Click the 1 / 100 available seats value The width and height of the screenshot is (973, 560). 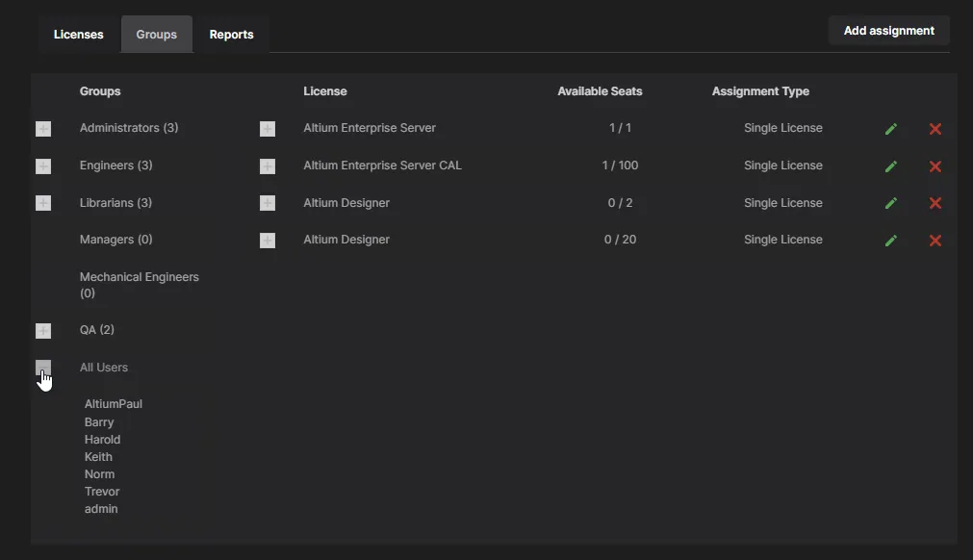pos(620,165)
